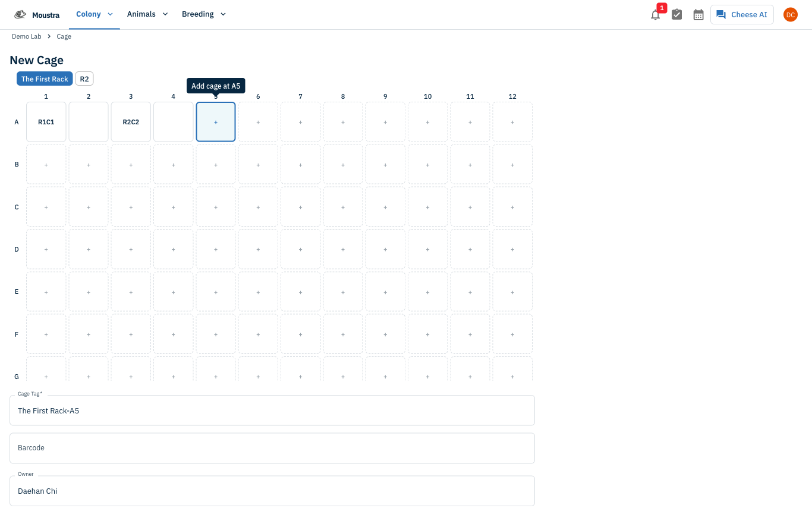Open the calendar icon
812x508 pixels.
698,15
